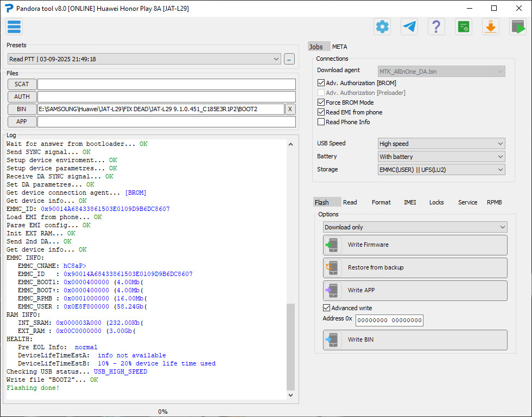Toggle Force BROM Mode checkbox

[x=321, y=102]
